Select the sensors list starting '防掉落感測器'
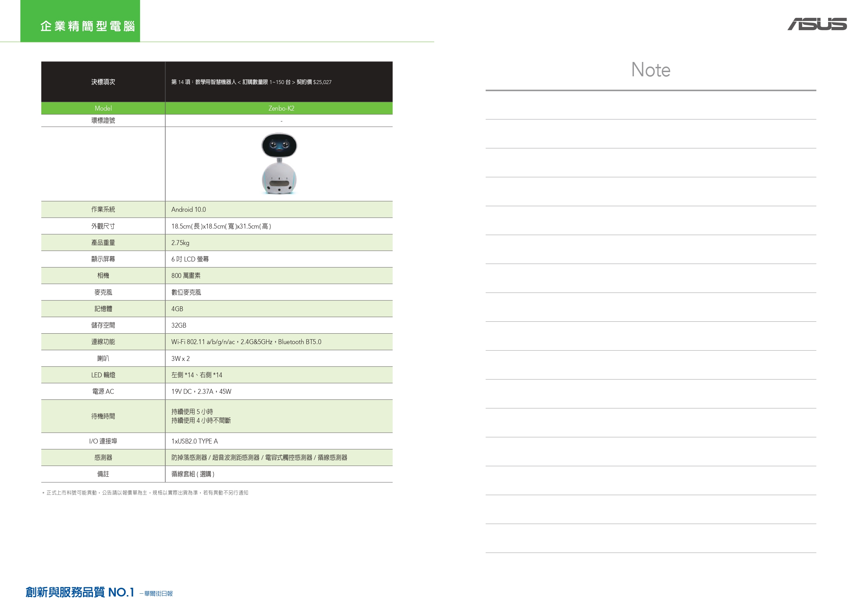Viewport: 868px width, 614px height. [x=259, y=458]
